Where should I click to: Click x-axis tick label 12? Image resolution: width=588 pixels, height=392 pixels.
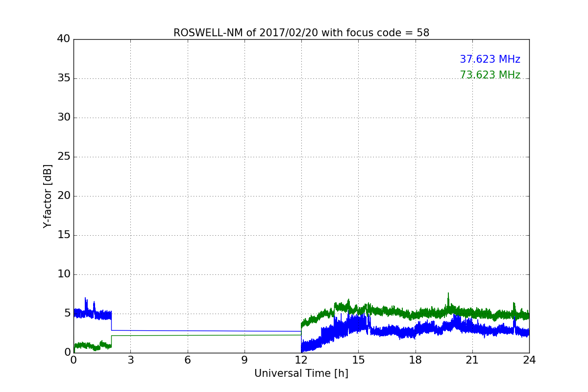(301, 360)
